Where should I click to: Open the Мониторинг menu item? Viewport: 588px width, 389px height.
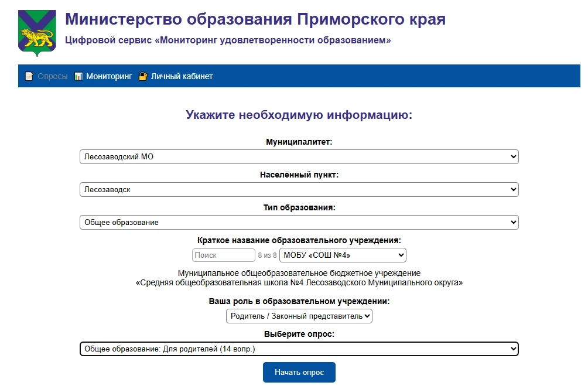click(109, 76)
